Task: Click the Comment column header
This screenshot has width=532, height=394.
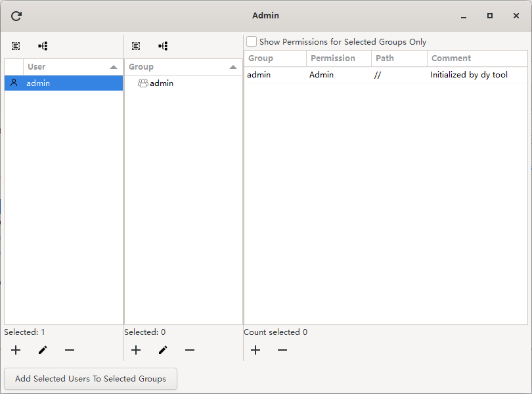Action: pyautogui.click(x=451, y=58)
